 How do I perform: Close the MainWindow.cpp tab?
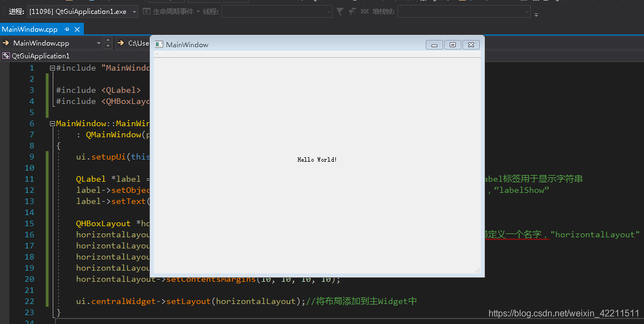pyautogui.click(x=77, y=29)
